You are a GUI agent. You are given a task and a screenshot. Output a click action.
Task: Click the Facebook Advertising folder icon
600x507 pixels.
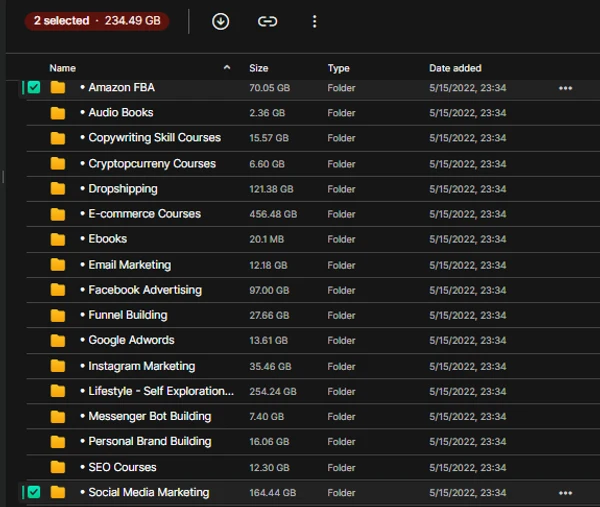pyautogui.click(x=58, y=290)
